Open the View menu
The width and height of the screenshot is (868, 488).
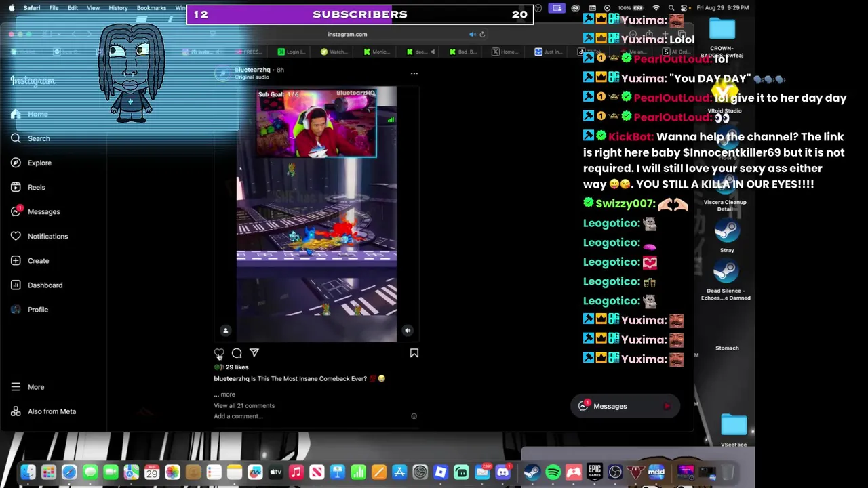tap(93, 8)
